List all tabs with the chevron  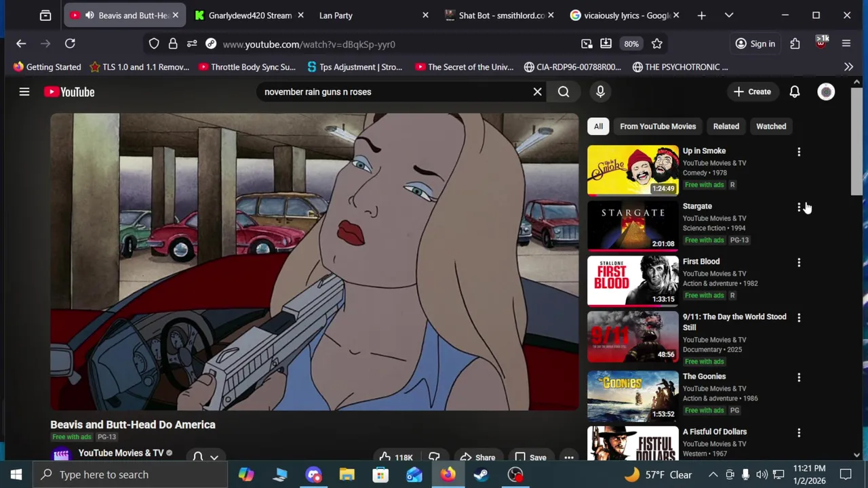point(729,15)
